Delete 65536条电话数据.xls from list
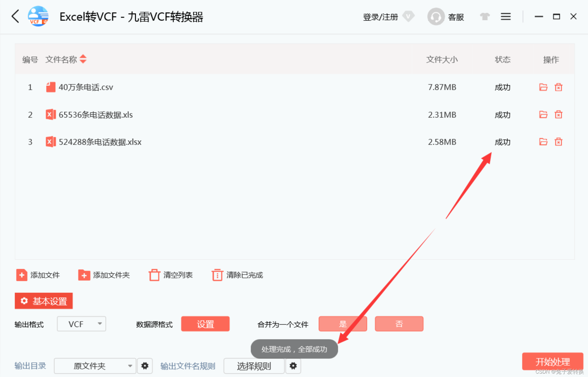The height and width of the screenshot is (377, 588). click(x=558, y=115)
